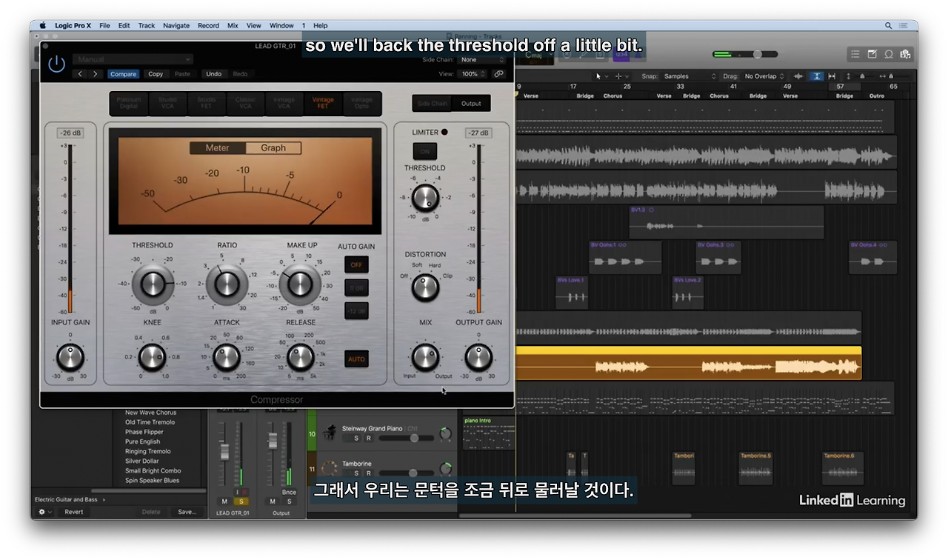The width and height of the screenshot is (948, 560).
Task: Select the Vintage Opto compressor model
Action: click(x=361, y=103)
